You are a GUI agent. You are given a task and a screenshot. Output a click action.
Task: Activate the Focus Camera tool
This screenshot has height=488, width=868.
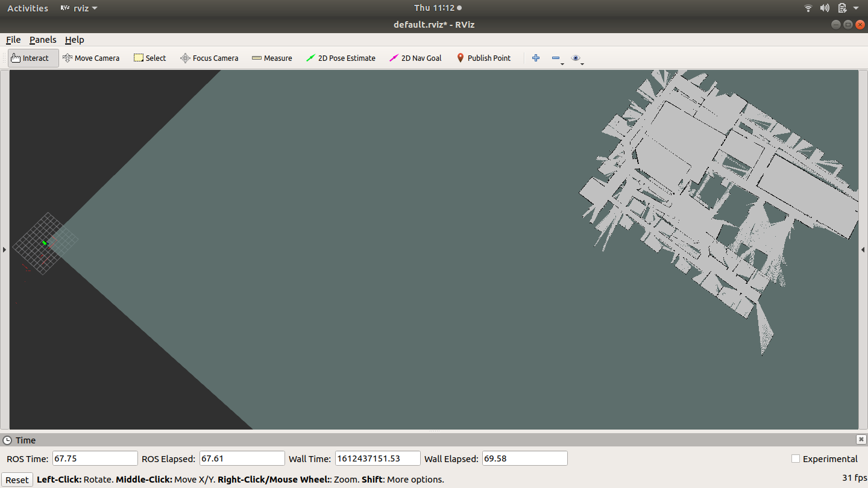(209, 58)
